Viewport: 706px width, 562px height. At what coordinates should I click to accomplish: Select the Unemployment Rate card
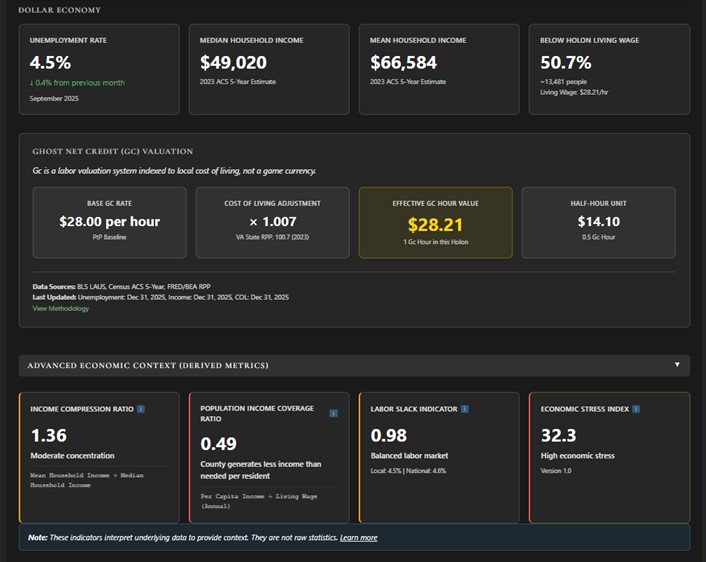99,69
